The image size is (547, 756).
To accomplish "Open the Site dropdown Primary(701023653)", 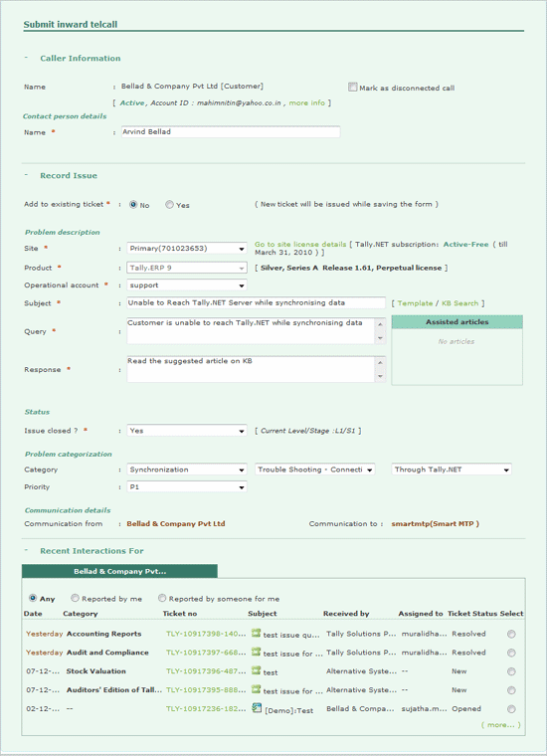I will tap(187, 249).
